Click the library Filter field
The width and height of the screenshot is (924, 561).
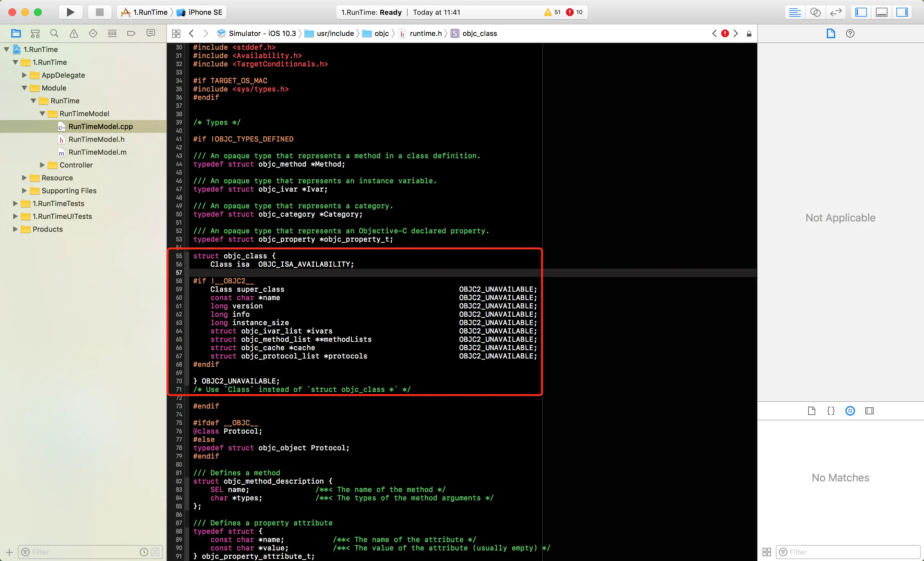pyautogui.click(x=848, y=552)
